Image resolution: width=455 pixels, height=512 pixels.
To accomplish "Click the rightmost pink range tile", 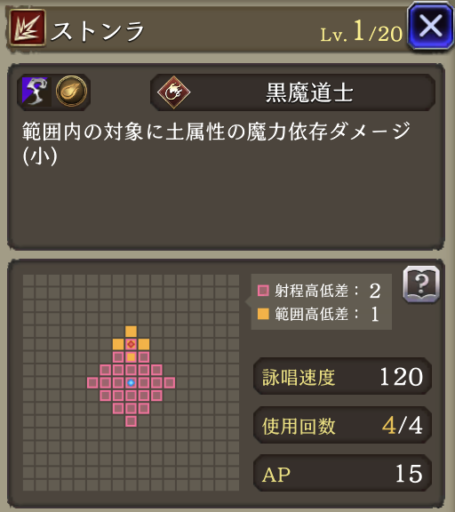I will (169, 383).
